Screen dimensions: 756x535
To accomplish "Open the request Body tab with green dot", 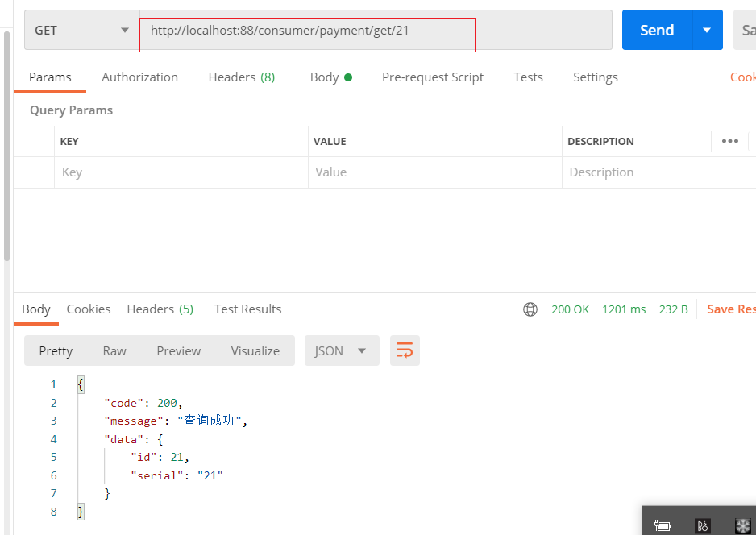I will [x=331, y=77].
